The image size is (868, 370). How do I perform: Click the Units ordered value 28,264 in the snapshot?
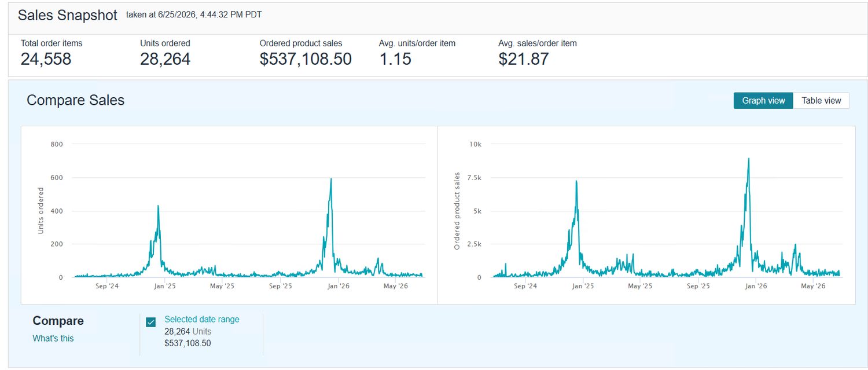click(165, 59)
